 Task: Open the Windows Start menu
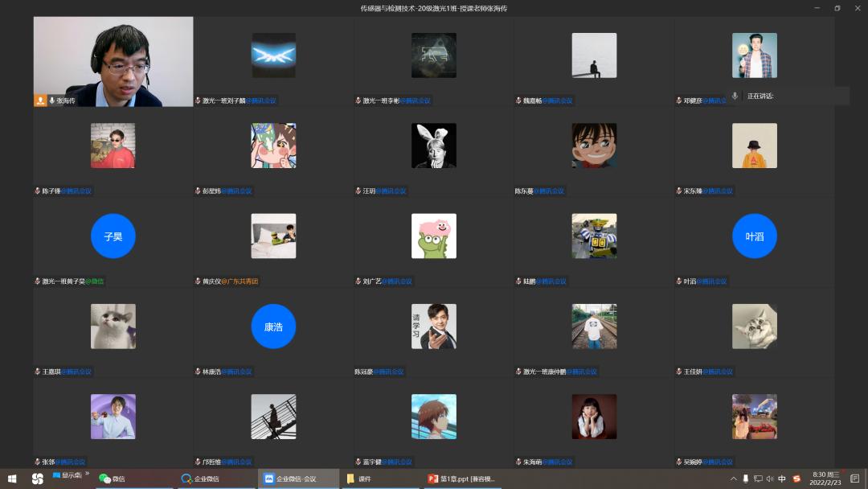point(13,479)
